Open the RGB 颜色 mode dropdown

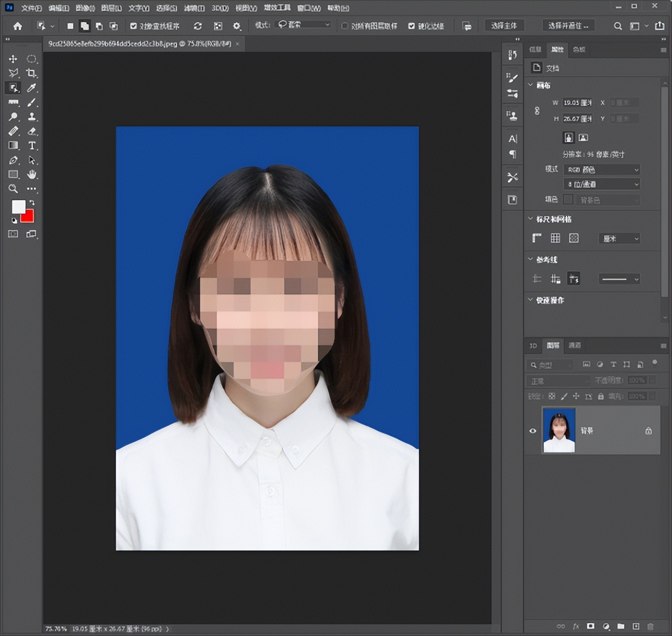603,170
